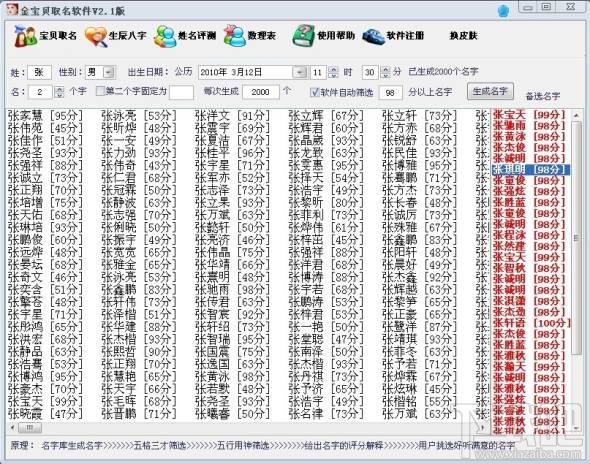Select 张程泳 [98分] in candidate list

click(x=529, y=235)
